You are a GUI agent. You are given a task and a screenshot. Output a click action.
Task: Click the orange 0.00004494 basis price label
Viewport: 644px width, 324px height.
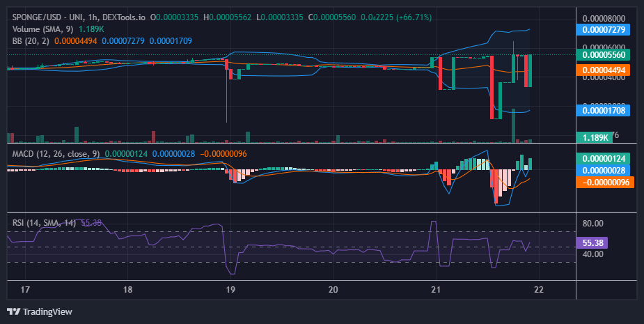[603, 70]
